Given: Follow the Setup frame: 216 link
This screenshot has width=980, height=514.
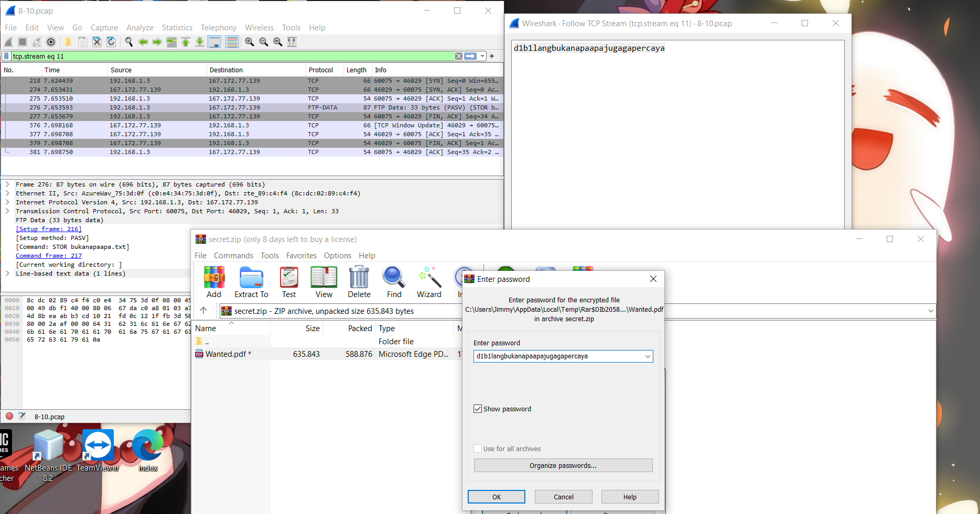Looking at the screenshot, I should [48, 229].
